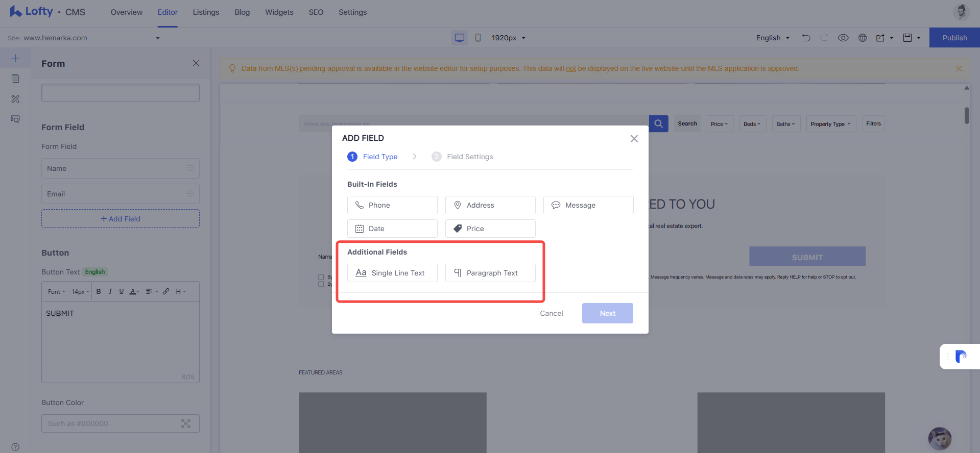Select the Name form field
The image size is (980, 453).
point(121,168)
